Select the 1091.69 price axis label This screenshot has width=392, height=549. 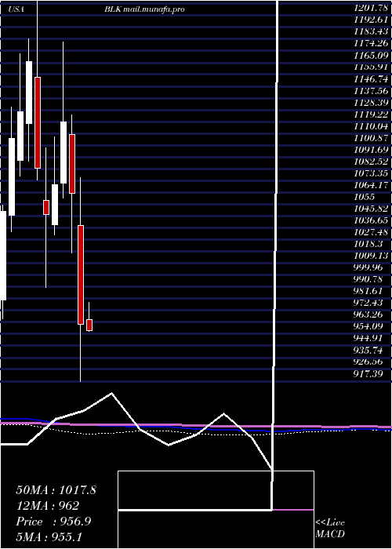[x=372, y=150]
